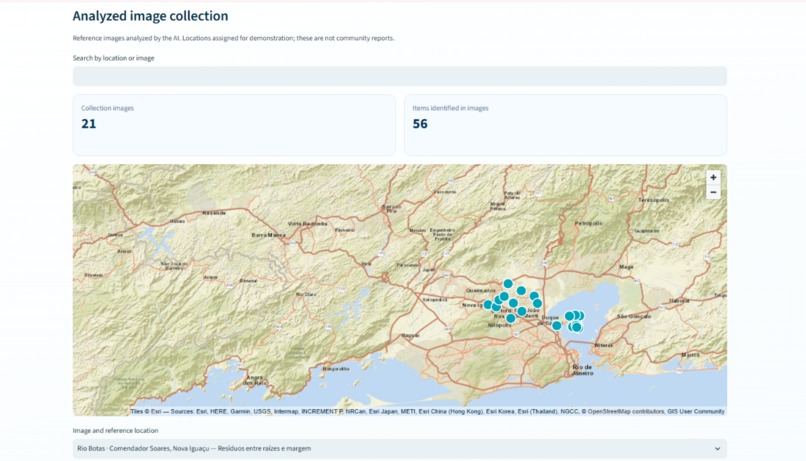This screenshot has width=806, height=461.
Task: Click the 'Search by location or image' label
Action: point(114,58)
